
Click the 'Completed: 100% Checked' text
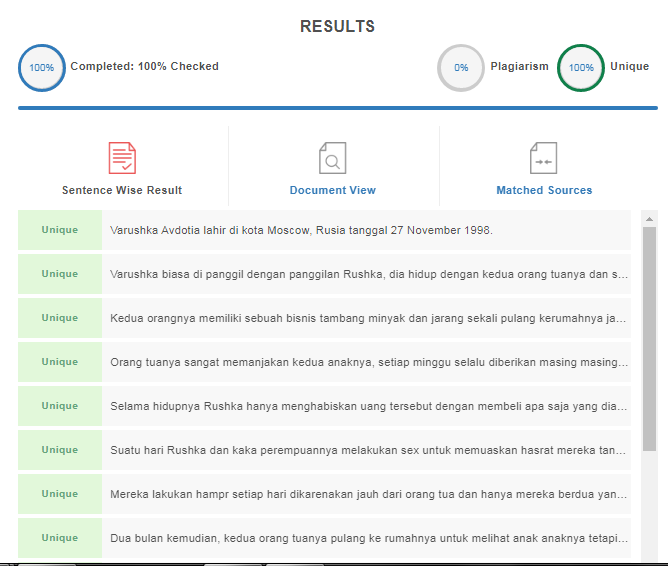point(144,66)
